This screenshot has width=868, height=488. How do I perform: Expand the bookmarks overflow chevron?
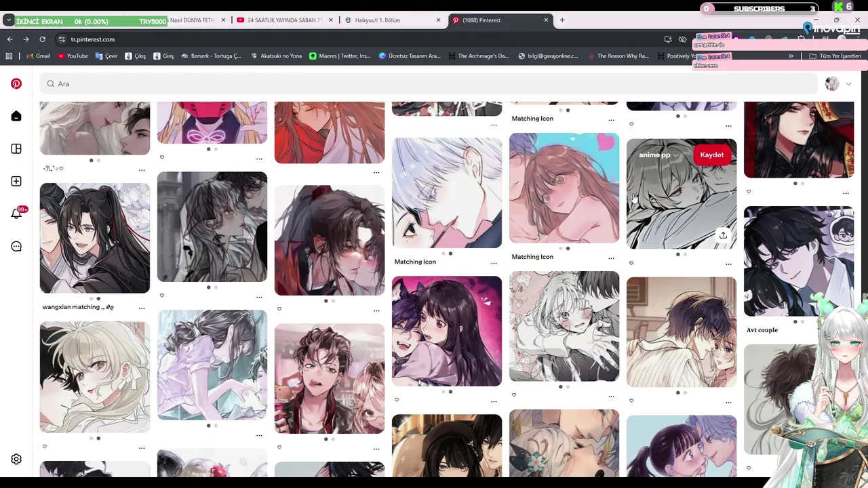791,56
